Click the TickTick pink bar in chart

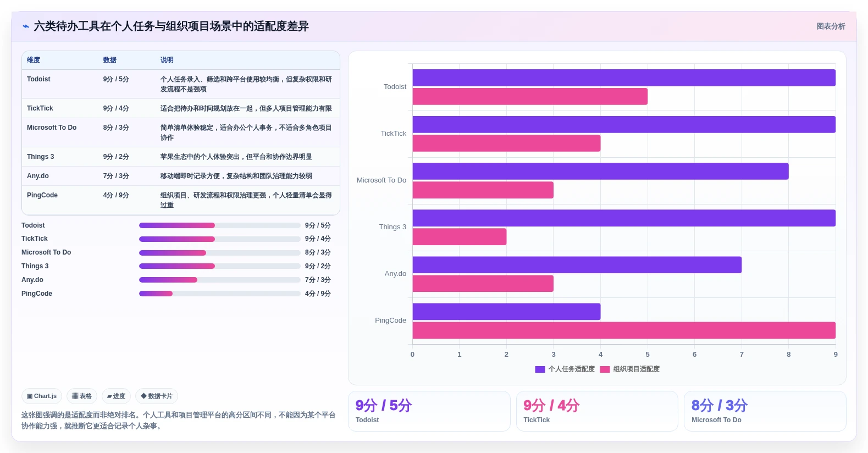click(x=506, y=143)
